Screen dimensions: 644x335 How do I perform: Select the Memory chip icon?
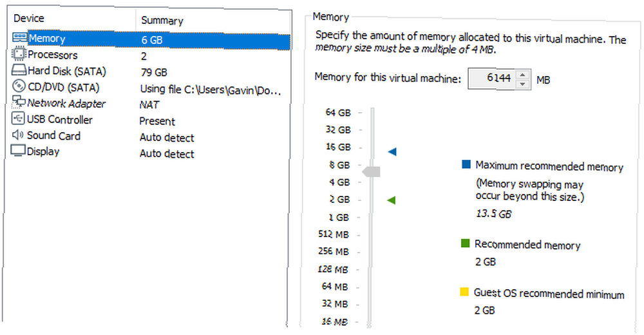[x=20, y=38]
